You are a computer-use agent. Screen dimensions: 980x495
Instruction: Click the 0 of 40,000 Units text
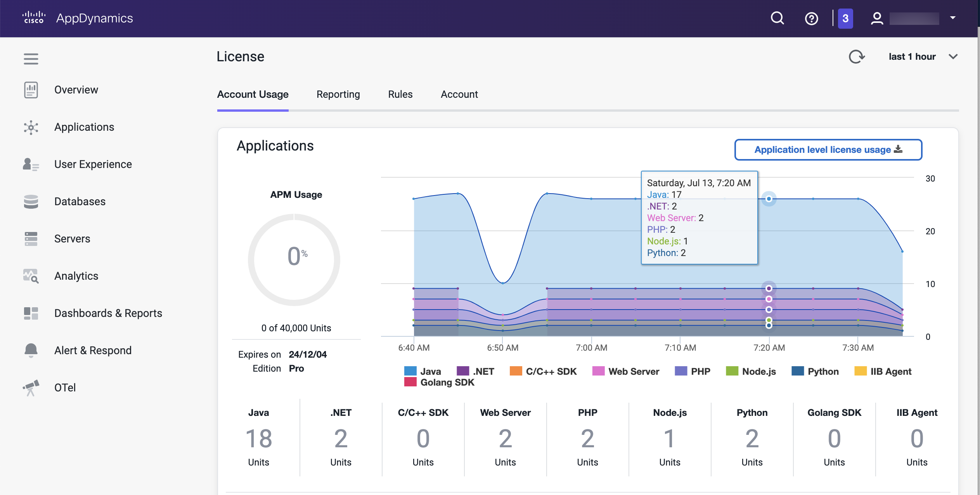pos(296,328)
